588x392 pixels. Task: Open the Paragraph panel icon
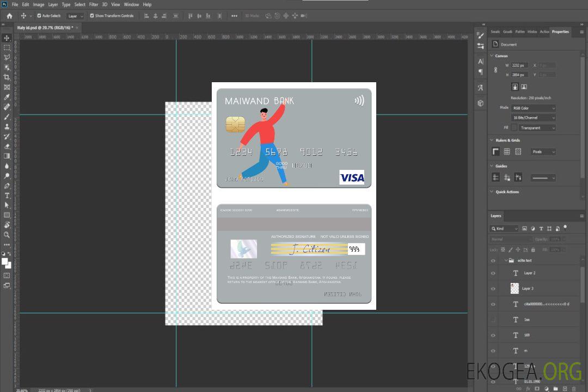click(480, 71)
